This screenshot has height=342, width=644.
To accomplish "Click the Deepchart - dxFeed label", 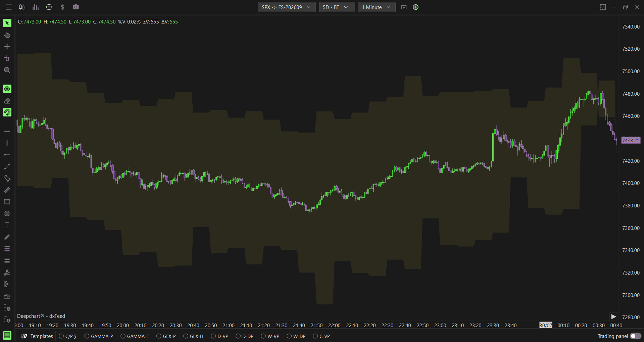I will click(x=41, y=316).
